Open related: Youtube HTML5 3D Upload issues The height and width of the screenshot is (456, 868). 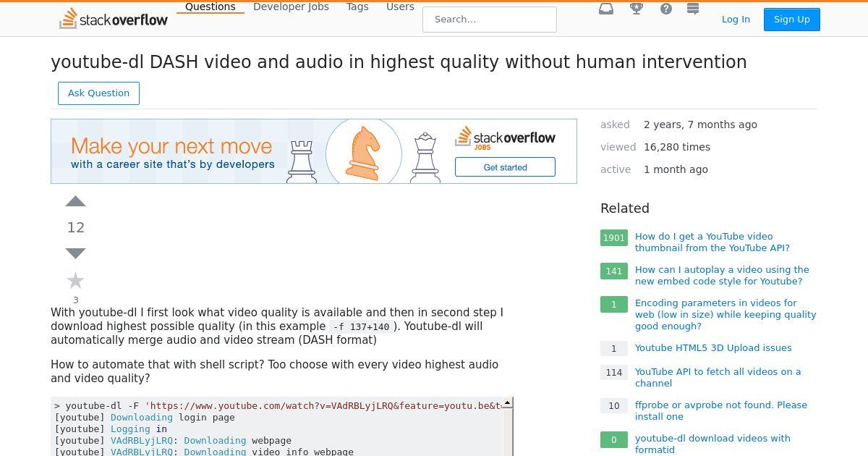(713, 348)
